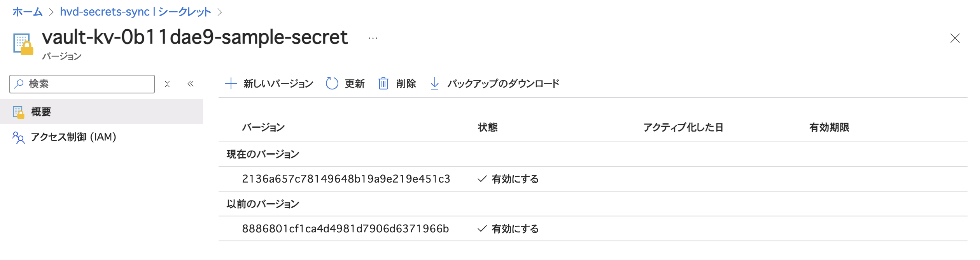Click 新しいバージョン button label

click(x=278, y=84)
